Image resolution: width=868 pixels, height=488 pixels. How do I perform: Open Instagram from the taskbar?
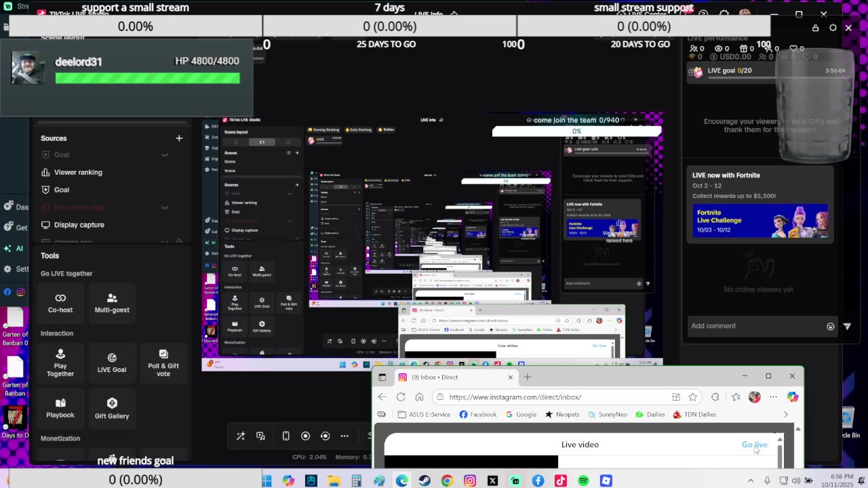[470, 481]
